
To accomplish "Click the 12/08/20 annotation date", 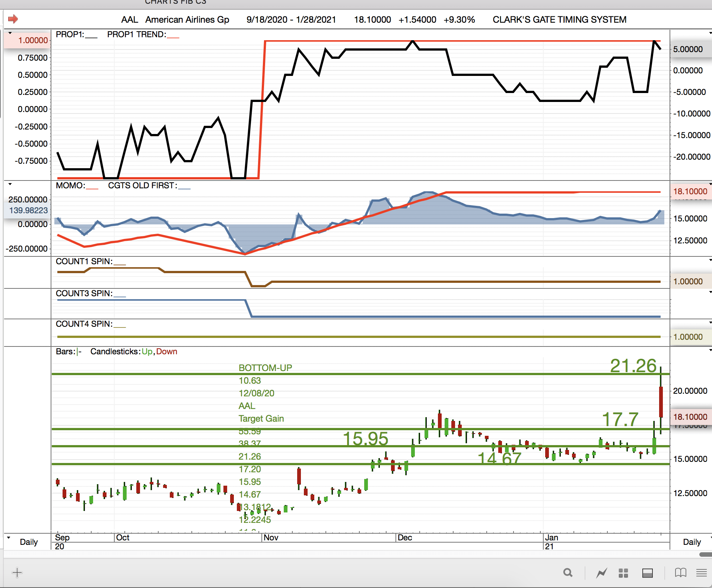I will pos(256,393).
